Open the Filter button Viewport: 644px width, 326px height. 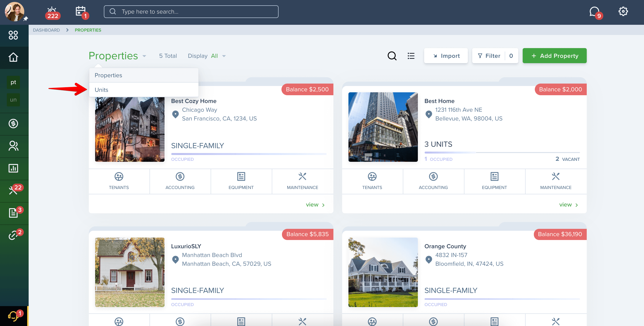click(495, 56)
